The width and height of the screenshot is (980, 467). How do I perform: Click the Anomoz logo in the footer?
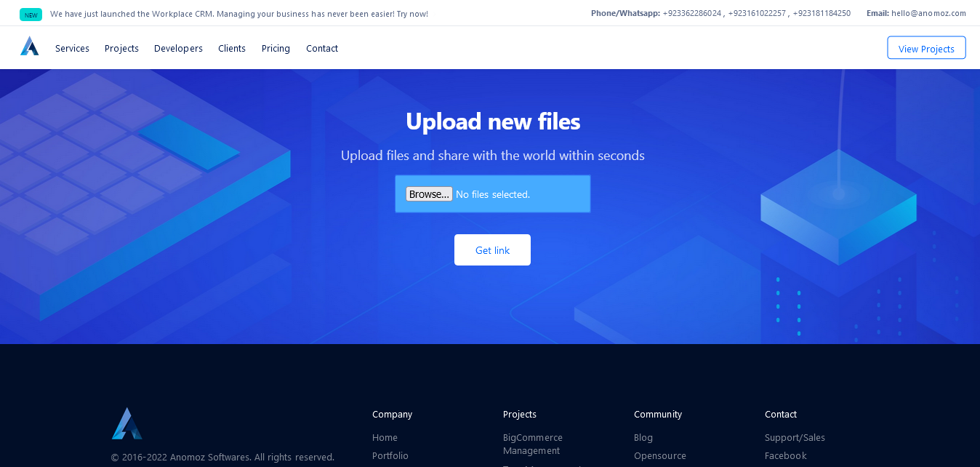pos(127,423)
